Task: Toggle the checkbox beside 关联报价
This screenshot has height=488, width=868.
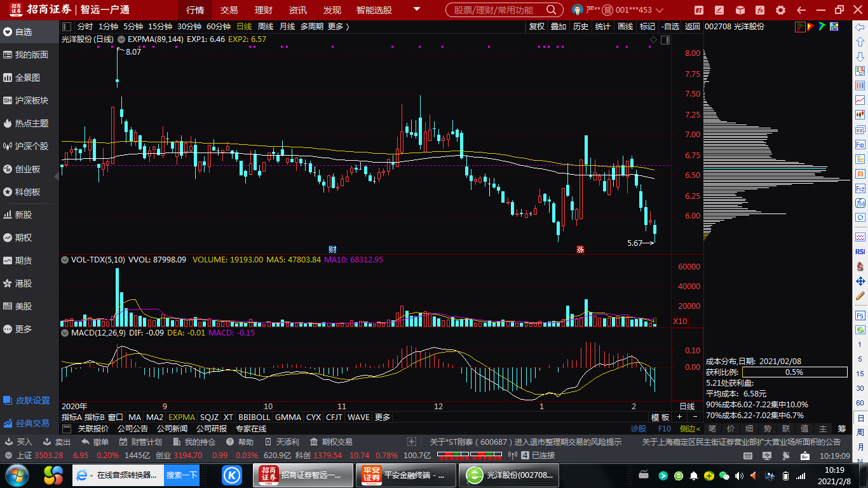Action: pos(67,428)
